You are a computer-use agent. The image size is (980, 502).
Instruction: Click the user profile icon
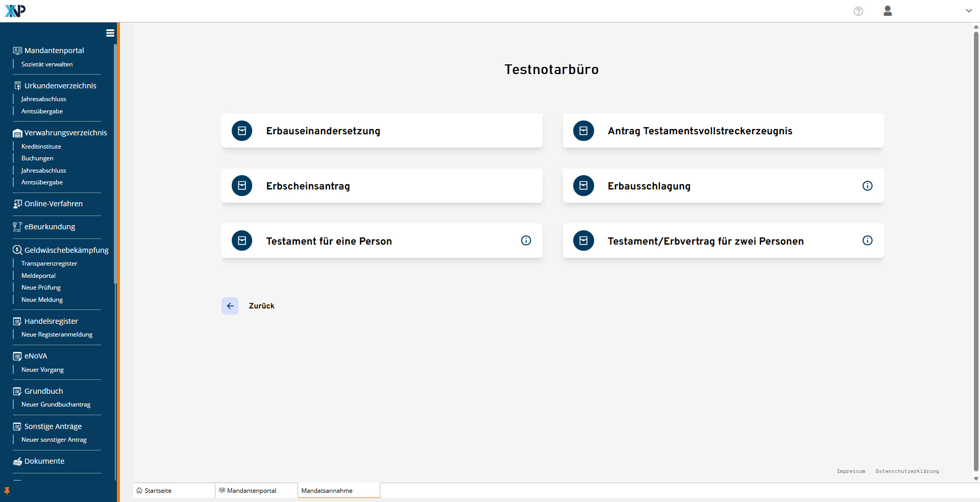[888, 11]
